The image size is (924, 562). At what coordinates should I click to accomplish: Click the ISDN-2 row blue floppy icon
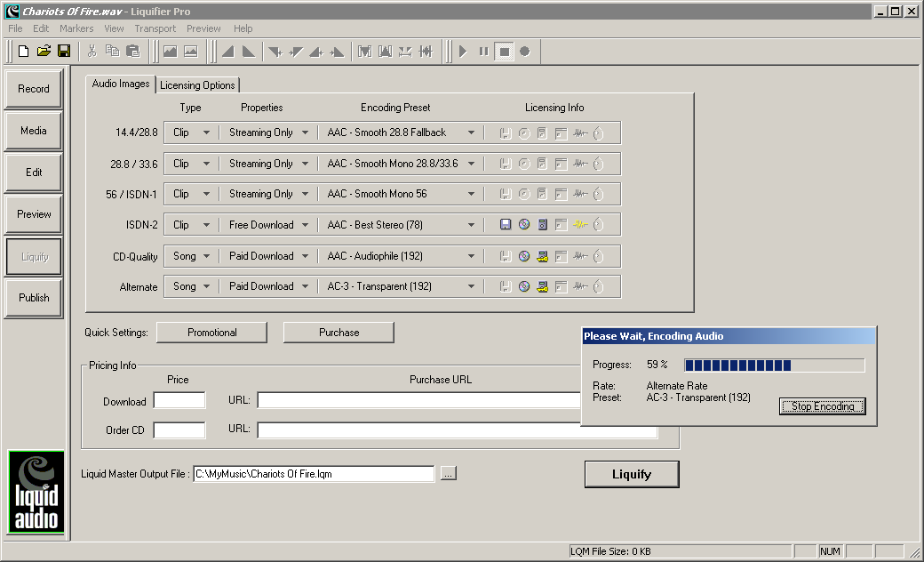(505, 225)
